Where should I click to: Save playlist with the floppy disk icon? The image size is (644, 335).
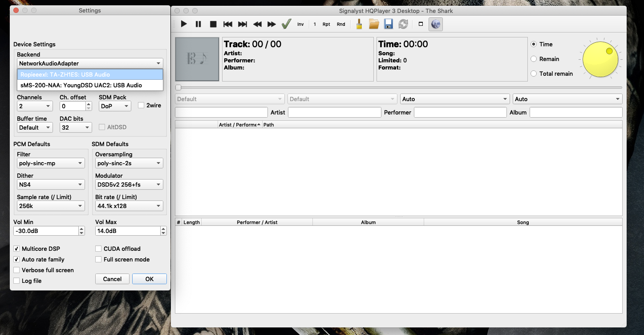pyautogui.click(x=389, y=24)
